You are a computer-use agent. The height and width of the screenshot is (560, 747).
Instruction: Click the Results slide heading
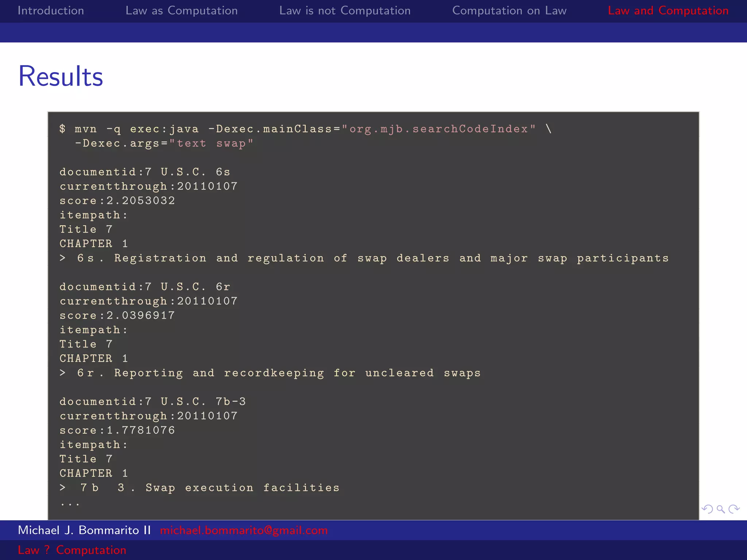(61, 76)
